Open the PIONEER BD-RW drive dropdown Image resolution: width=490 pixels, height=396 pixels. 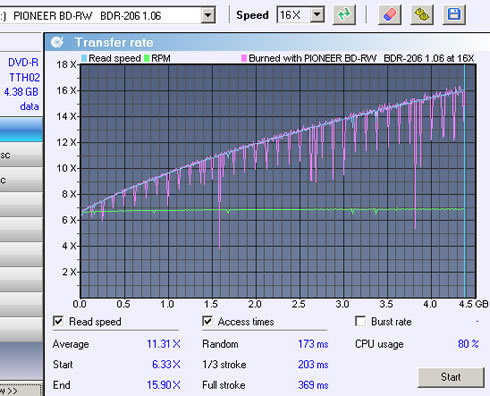208,15
